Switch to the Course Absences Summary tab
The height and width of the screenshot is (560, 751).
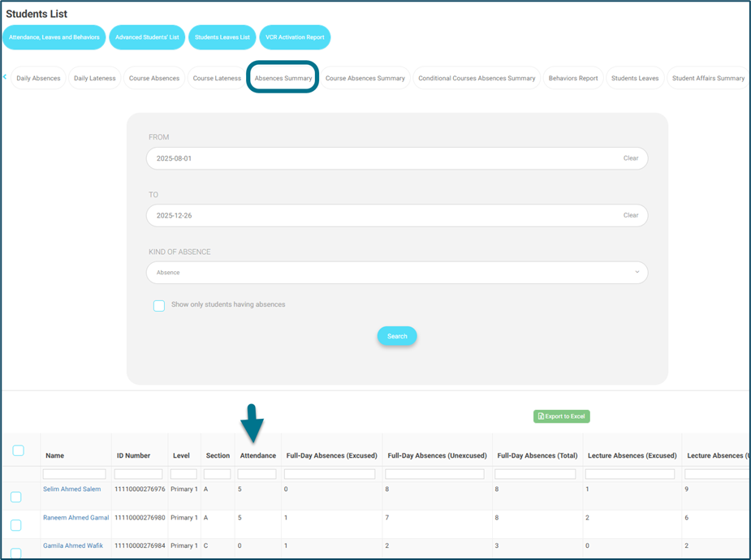365,79
